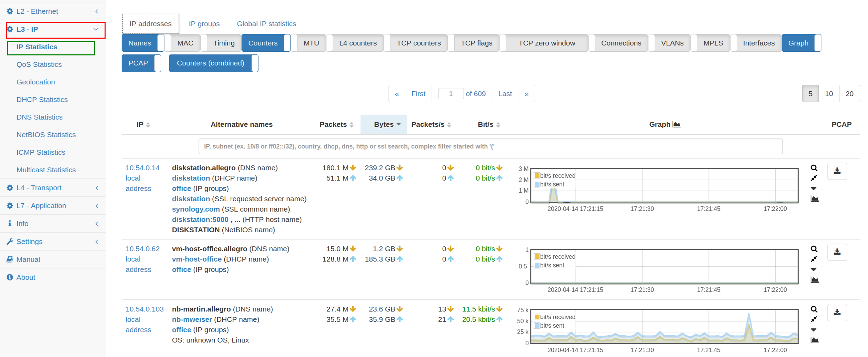
Task: Focus the IP/subnet search filter field
Action: (490, 146)
